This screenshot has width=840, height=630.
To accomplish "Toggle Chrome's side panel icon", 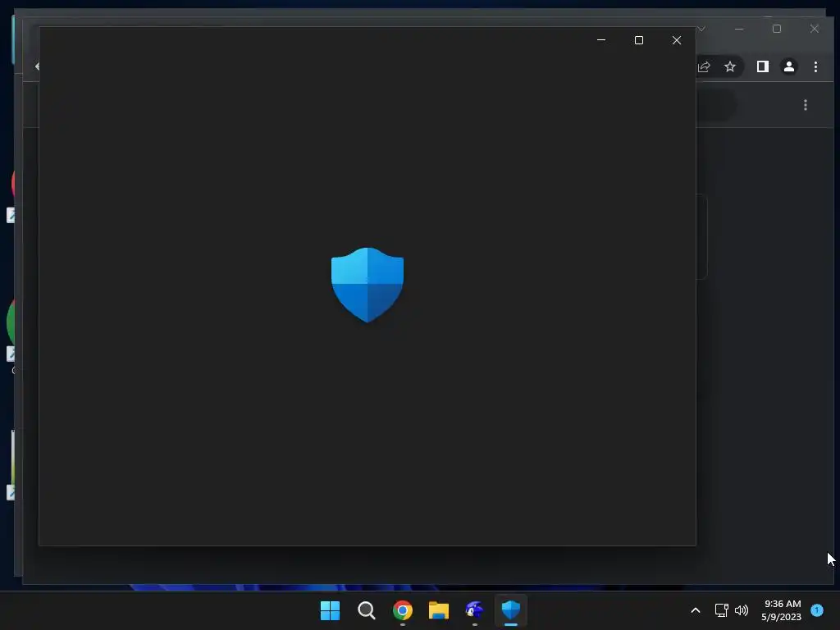I will (x=762, y=66).
